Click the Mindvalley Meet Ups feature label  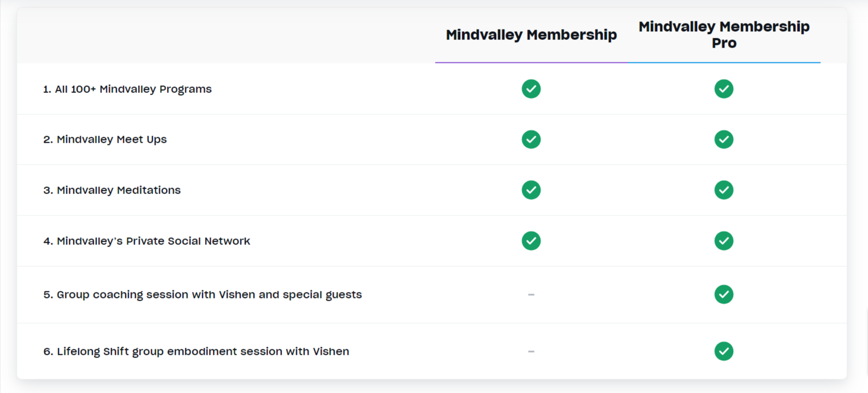pos(105,139)
